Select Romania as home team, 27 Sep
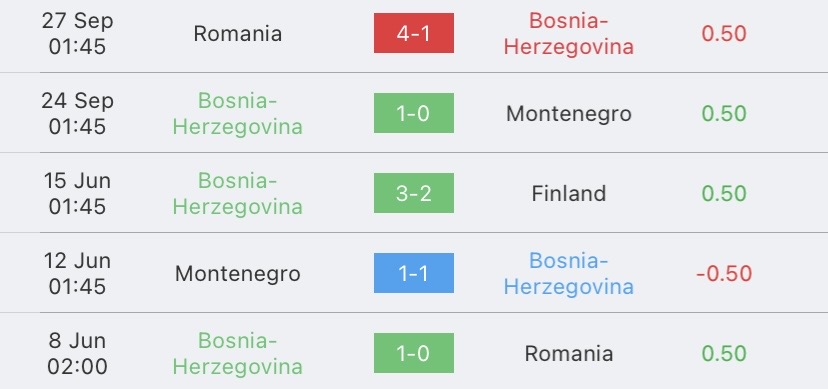Viewport: 828px width, 389px height. pos(238,33)
